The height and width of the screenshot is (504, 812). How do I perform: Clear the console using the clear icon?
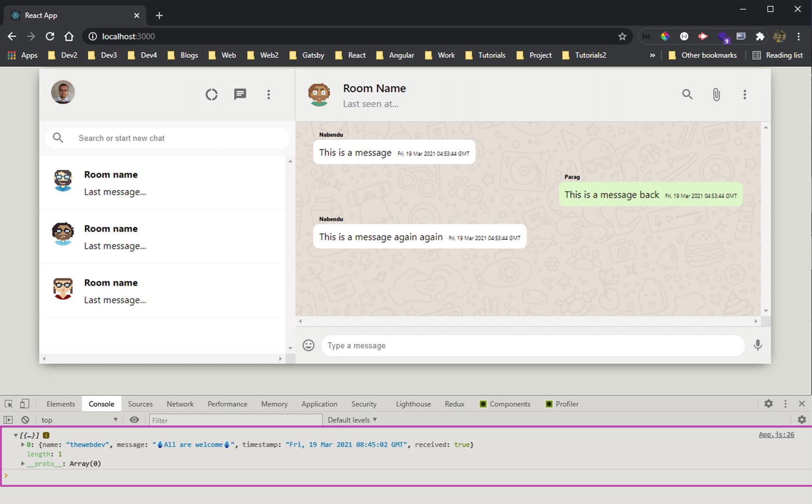pyautogui.click(x=25, y=420)
